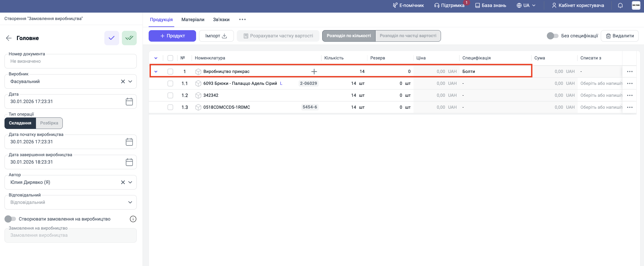Toggle the Без специфікації switch
The image size is (644, 266).
(552, 36)
